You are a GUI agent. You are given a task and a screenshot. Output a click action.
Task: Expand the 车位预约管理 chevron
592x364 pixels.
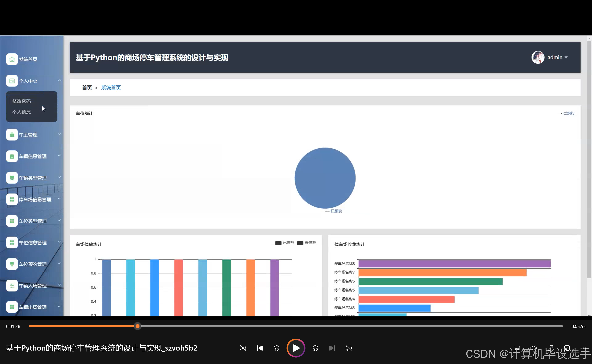coord(59,263)
